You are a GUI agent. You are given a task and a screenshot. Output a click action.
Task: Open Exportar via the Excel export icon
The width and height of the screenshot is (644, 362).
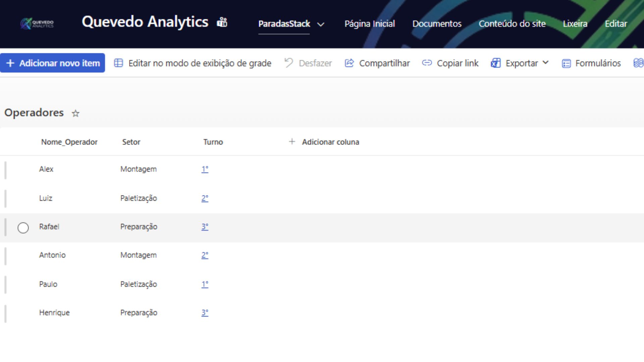pos(496,63)
